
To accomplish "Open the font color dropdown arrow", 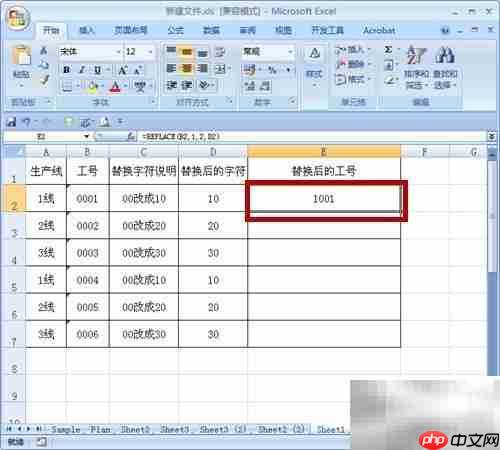I will 125,87.
